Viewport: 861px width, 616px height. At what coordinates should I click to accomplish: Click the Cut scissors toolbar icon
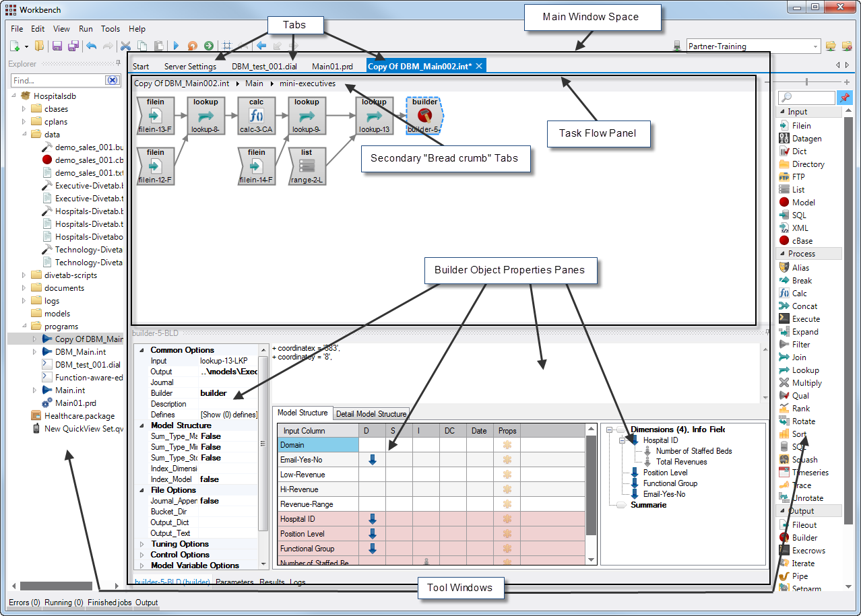[125, 46]
